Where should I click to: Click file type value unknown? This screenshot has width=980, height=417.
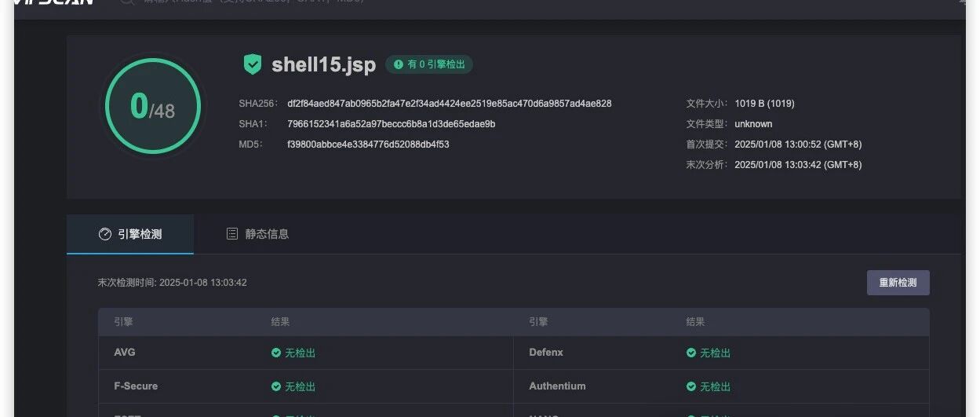753,124
